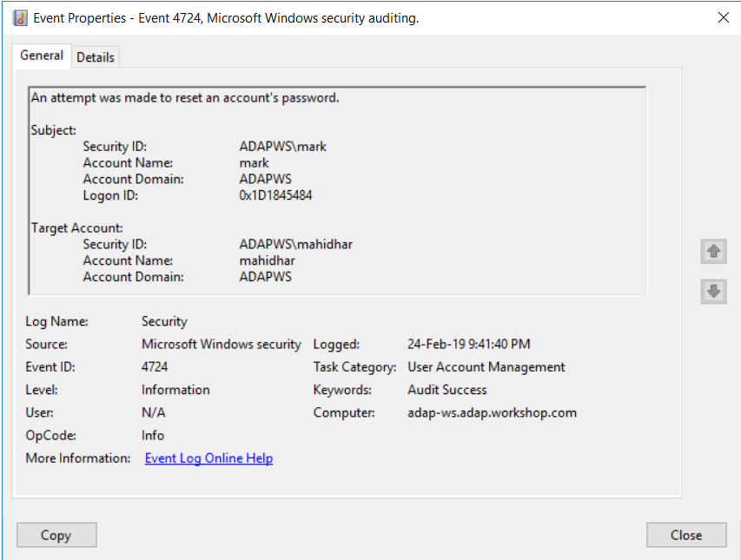Click the Log Name value Security
Screen dimensions: 741x560
164,321
